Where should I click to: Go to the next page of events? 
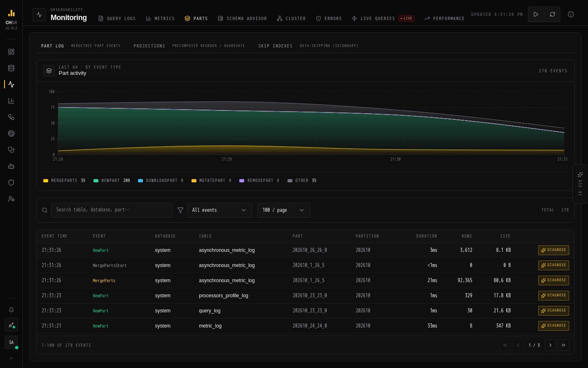550,345
